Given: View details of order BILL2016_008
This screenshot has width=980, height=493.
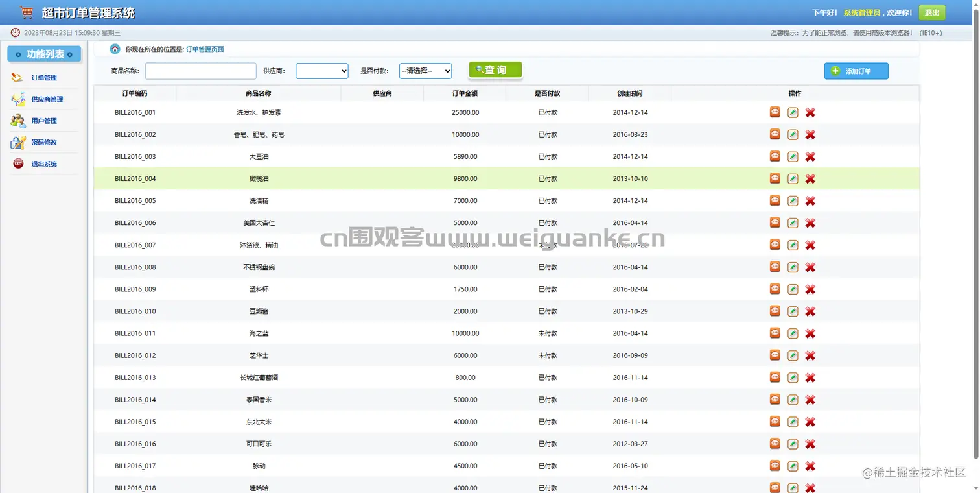Looking at the screenshot, I should [x=775, y=266].
